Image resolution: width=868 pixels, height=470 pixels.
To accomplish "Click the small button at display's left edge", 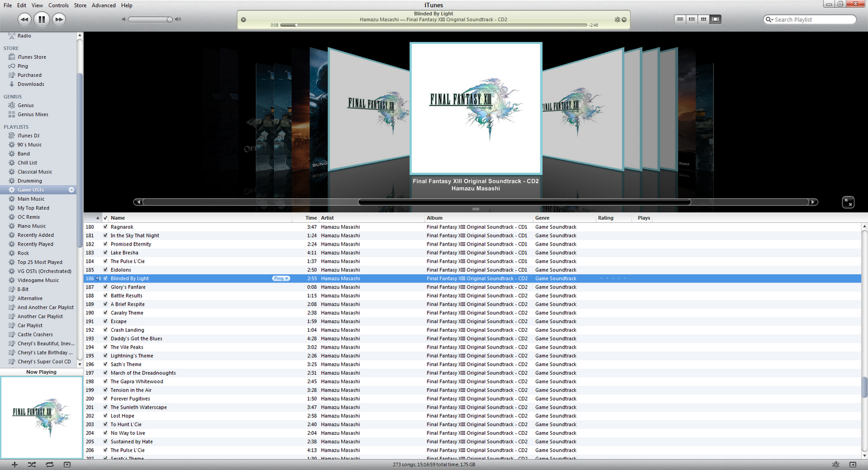I will (x=244, y=20).
